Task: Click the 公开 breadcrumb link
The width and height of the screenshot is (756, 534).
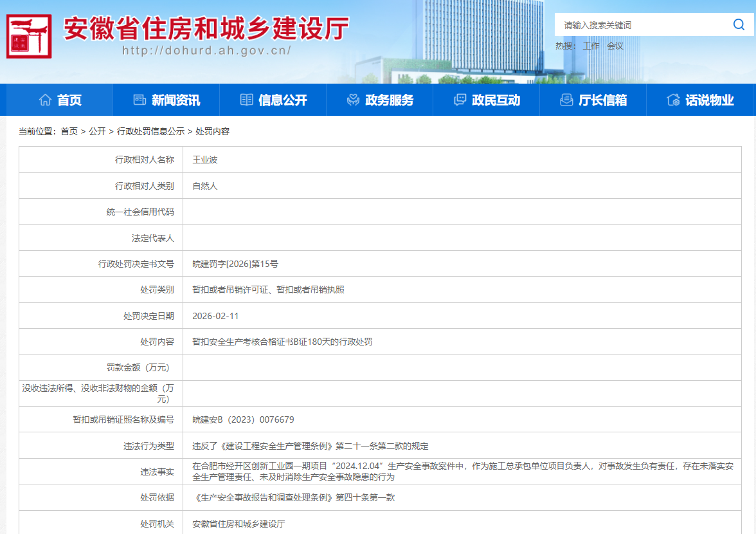Action: (97, 131)
